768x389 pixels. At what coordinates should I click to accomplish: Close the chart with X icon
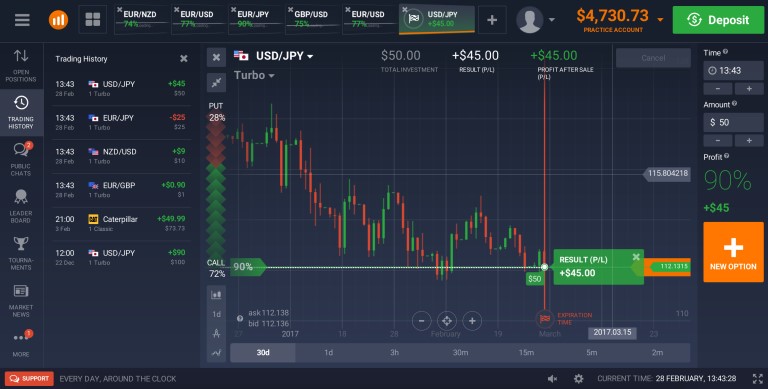216,57
